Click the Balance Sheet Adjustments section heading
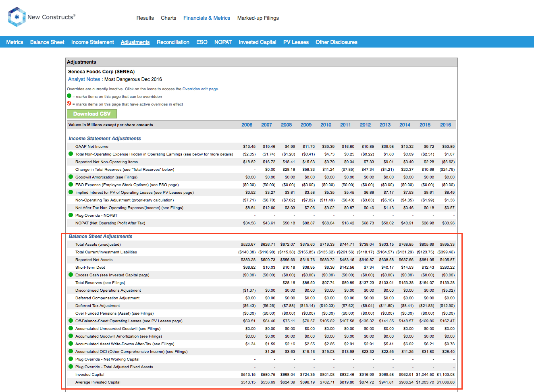Screen dimensions: 534x392 (100, 236)
